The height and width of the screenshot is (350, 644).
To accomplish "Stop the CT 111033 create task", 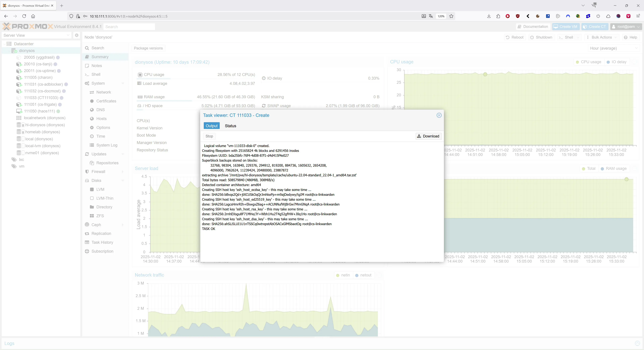I will 209,136.
